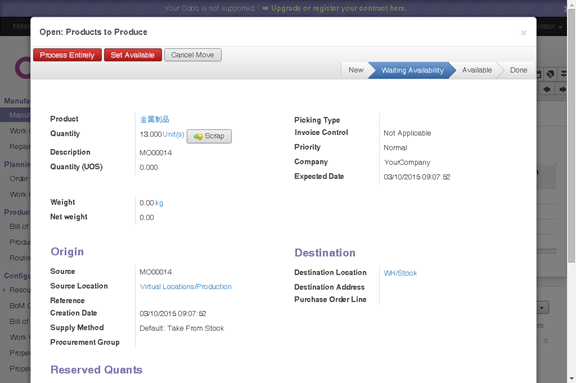
Task: Open the Unit(s) unit of measure link
Action: (x=173, y=134)
